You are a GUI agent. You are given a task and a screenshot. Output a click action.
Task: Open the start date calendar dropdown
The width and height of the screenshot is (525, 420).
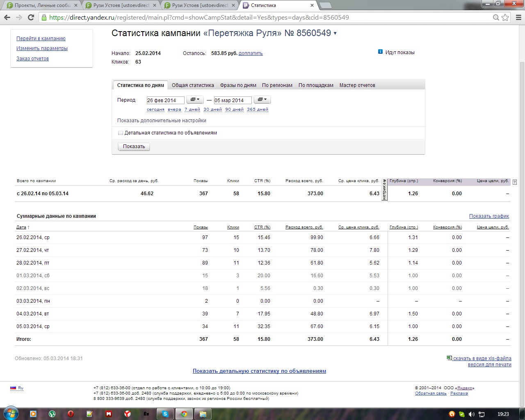pos(195,100)
